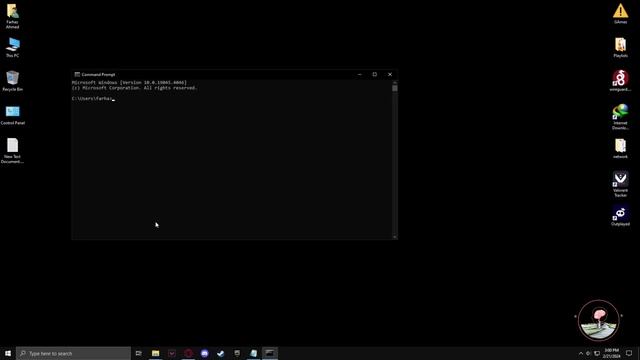Open Task View from the taskbar

click(139, 353)
